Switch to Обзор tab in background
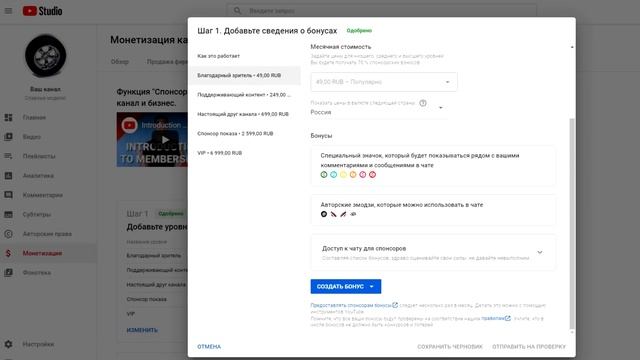 (120, 62)
